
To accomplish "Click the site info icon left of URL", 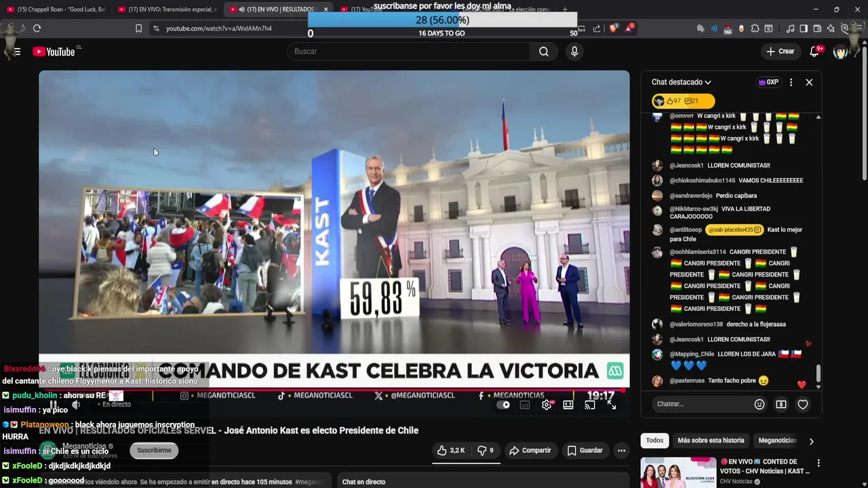I will pyautogui.click(x=156, y=28).
